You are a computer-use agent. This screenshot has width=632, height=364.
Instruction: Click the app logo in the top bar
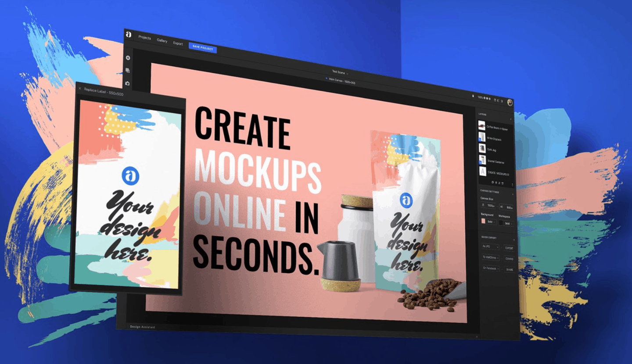[x=129, y=34]
